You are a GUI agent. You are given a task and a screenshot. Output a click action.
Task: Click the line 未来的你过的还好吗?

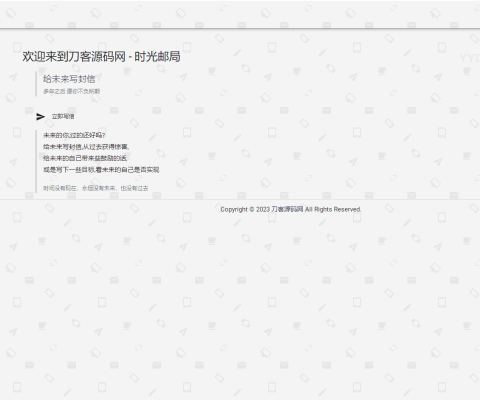click(x=74, y=135)
